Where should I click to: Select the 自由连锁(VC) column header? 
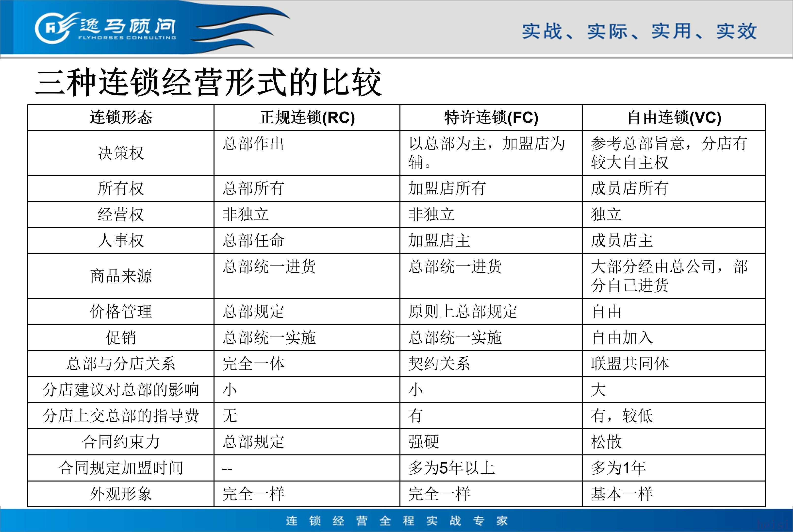tap(674, 117)
